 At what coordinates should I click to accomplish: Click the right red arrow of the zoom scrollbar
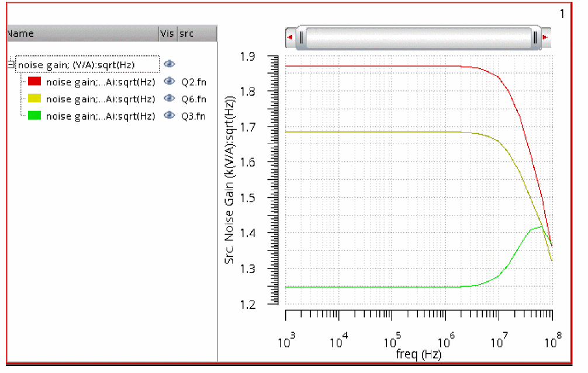545,37
